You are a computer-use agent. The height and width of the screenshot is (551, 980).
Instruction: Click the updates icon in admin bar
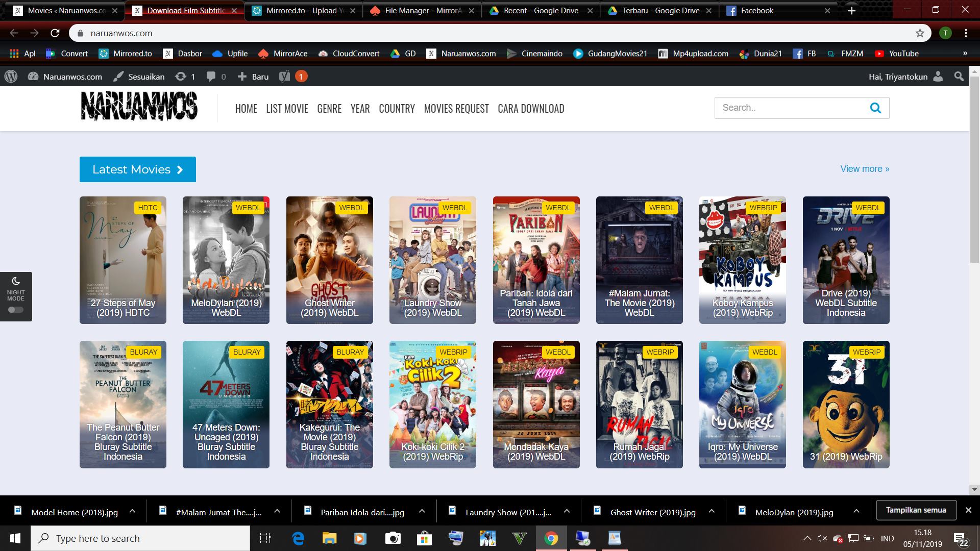point(180,77)
